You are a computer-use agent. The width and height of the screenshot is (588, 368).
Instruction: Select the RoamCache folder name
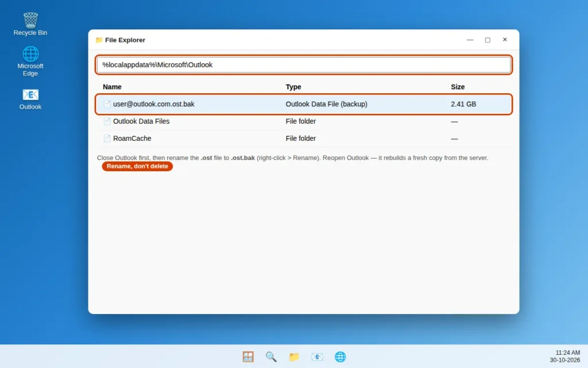pyautogui.click(x=132, y=139)
